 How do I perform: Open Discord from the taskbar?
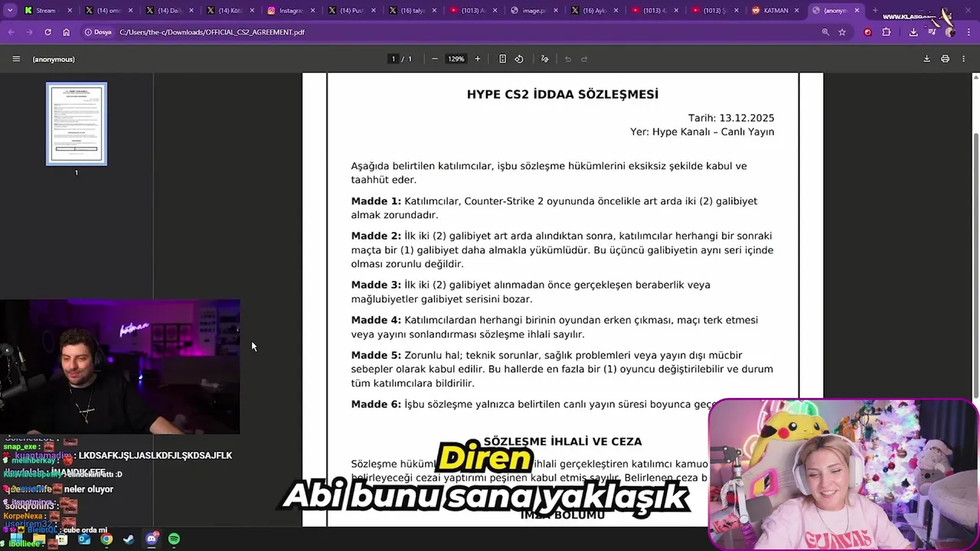click(152, 540)
